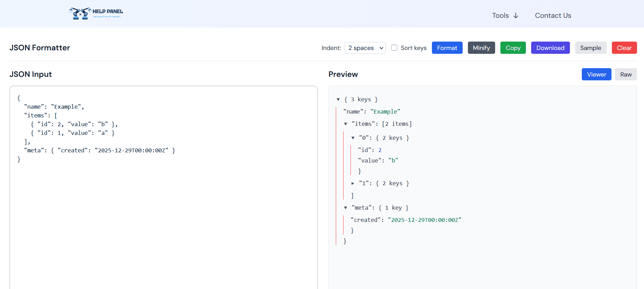Screen dimensions: 644x289
Task: Collapse the "items" array node
Action: point(346,124)
